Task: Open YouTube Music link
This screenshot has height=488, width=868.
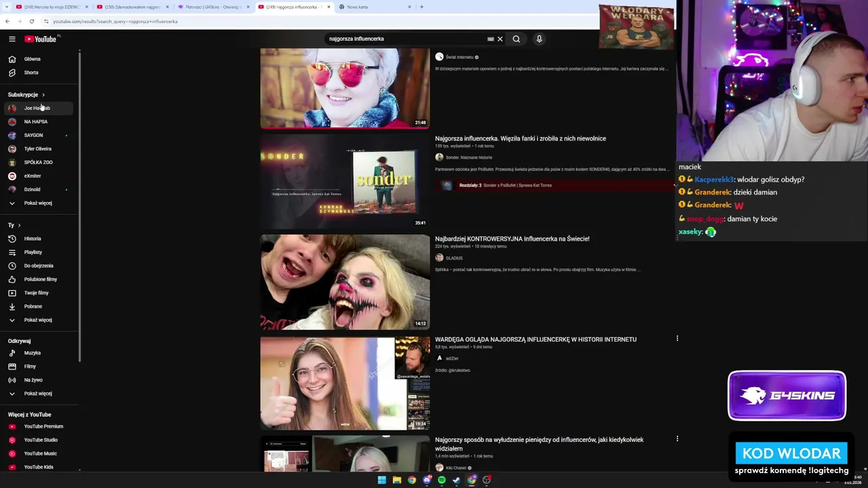Action: point(38,453)
